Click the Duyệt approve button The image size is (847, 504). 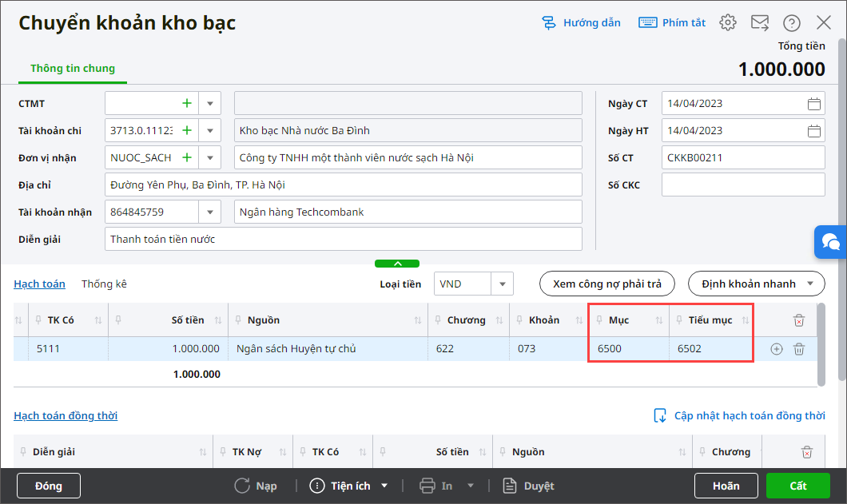pyautogui.click(x=528, y=486)
